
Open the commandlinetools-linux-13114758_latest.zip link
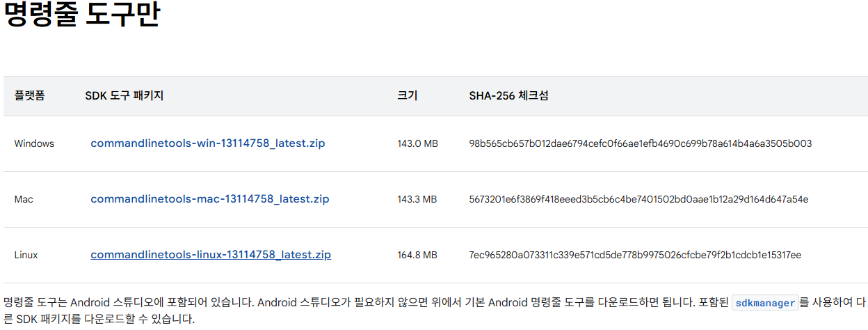[210, 255]
